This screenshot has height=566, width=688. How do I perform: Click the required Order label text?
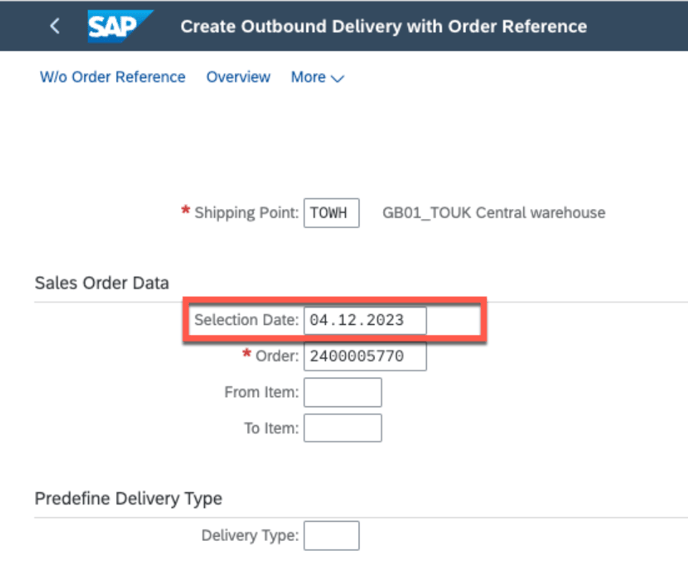tap(276, 356)
